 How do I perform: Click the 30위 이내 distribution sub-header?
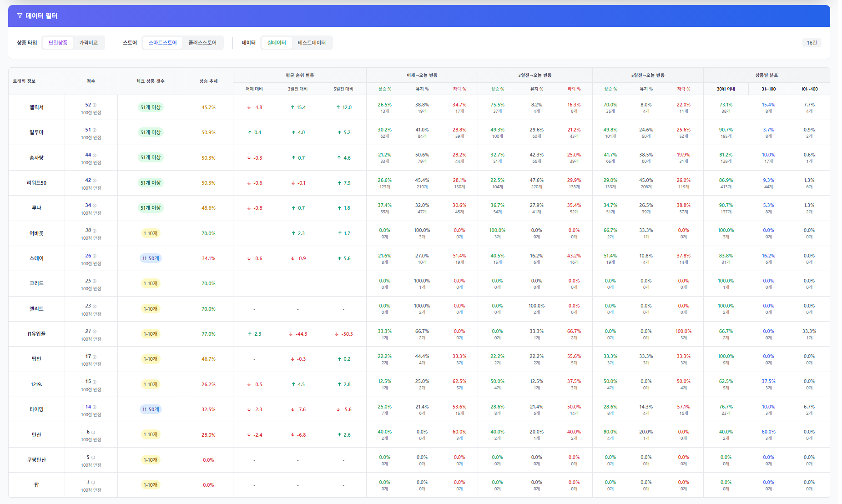click(x=726, y=89)
